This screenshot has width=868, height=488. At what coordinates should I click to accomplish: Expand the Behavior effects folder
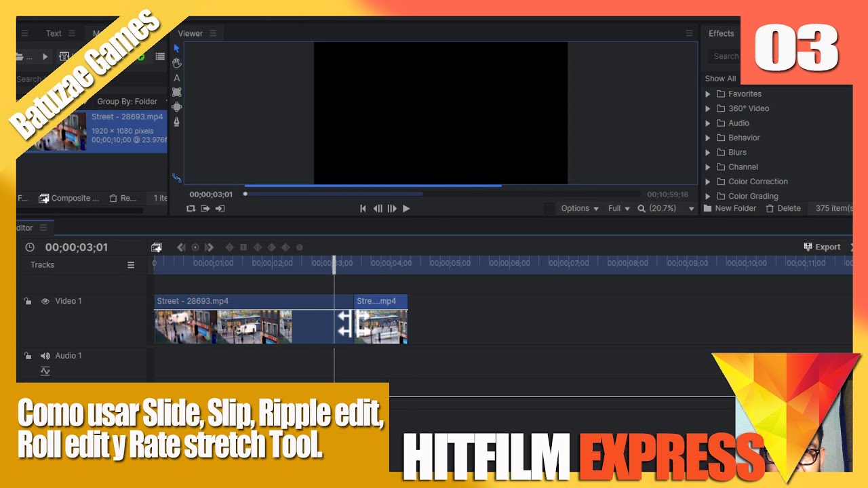[x=708, y=138]
